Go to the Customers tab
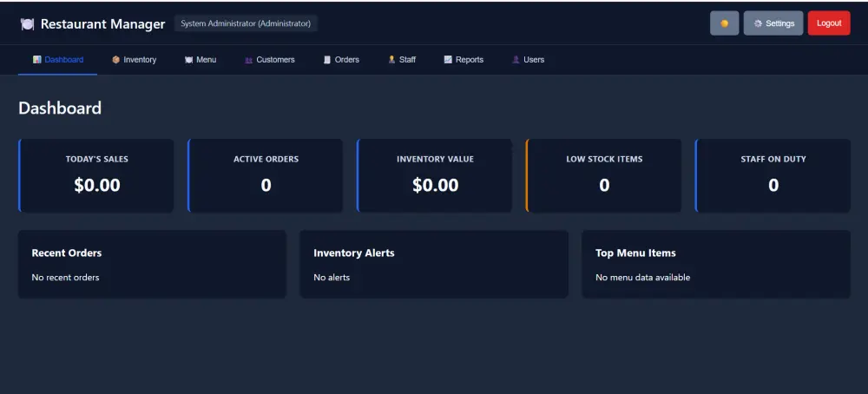The height and width of the screenshot is (394, 868). pos(270,60)
